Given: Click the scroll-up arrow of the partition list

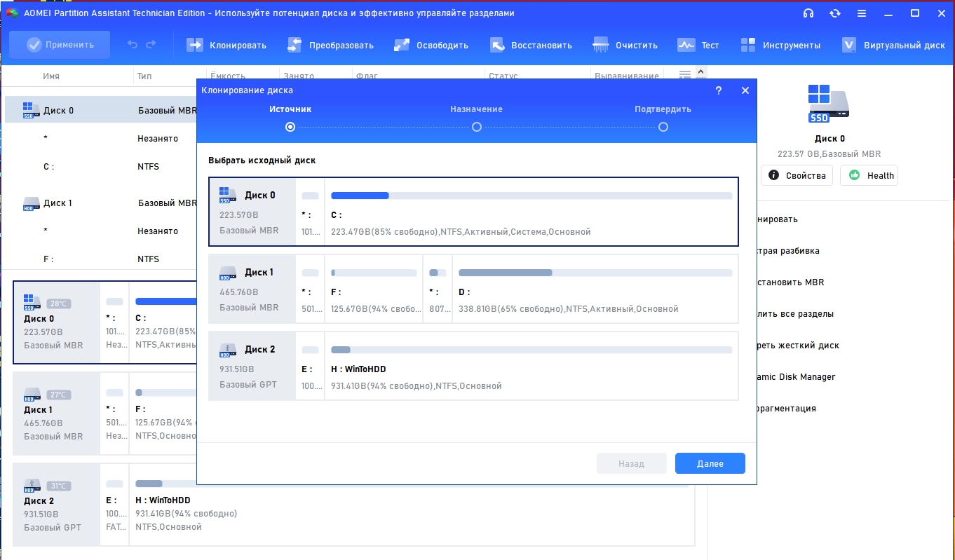Looking at the screenshot, I should 700,72.
